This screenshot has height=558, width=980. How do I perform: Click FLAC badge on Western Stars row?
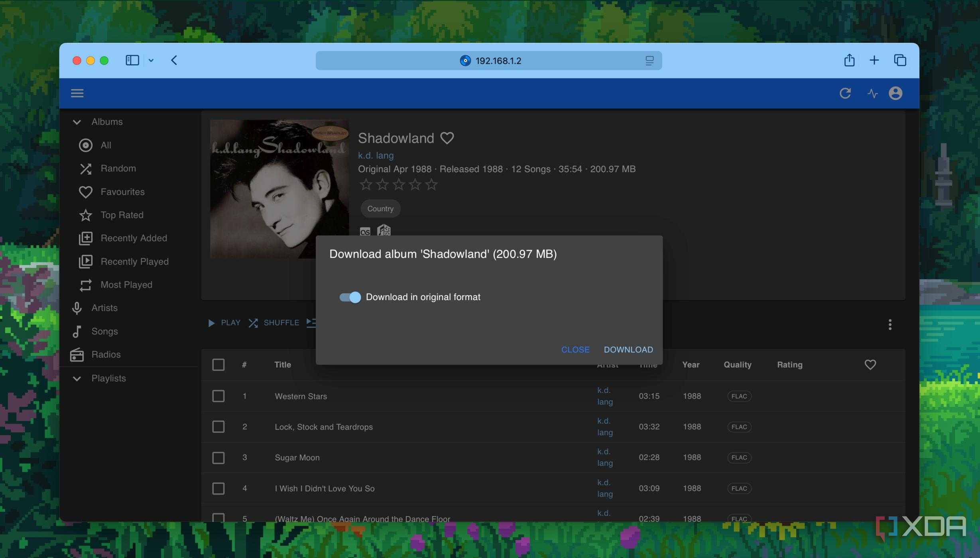[739, 396]
